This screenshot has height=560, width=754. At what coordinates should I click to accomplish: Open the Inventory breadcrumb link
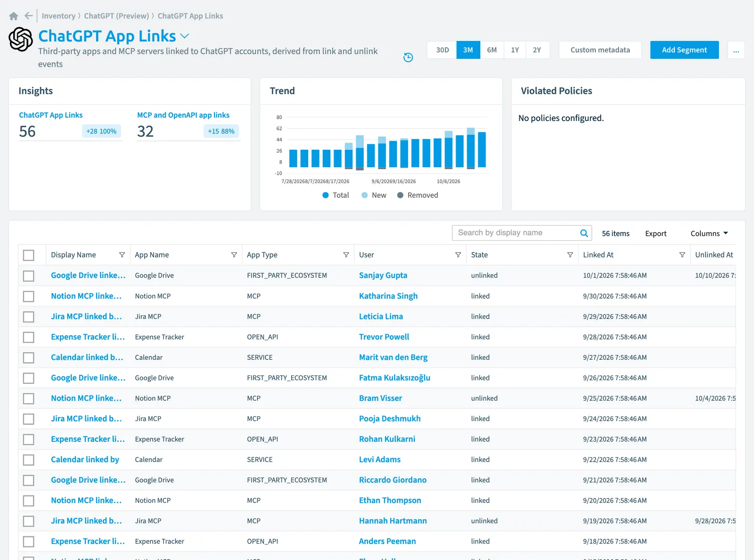coord(58,16)
